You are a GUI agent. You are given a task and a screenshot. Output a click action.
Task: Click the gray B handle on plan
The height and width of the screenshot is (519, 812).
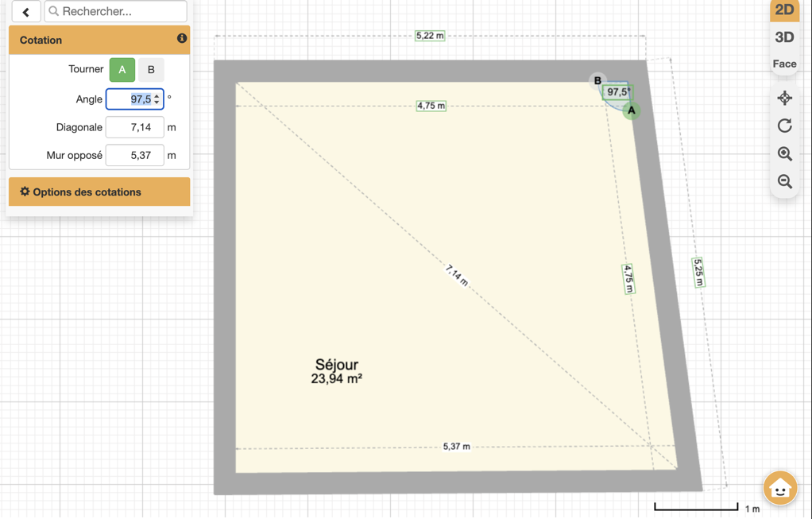click(x=597, y=81)
